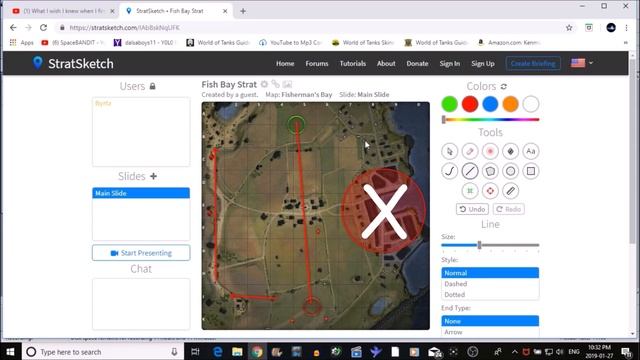The width and height of the screenshot is (640, 360).
Task: Pick the white color swatch
Action: [x=531, y=104]
